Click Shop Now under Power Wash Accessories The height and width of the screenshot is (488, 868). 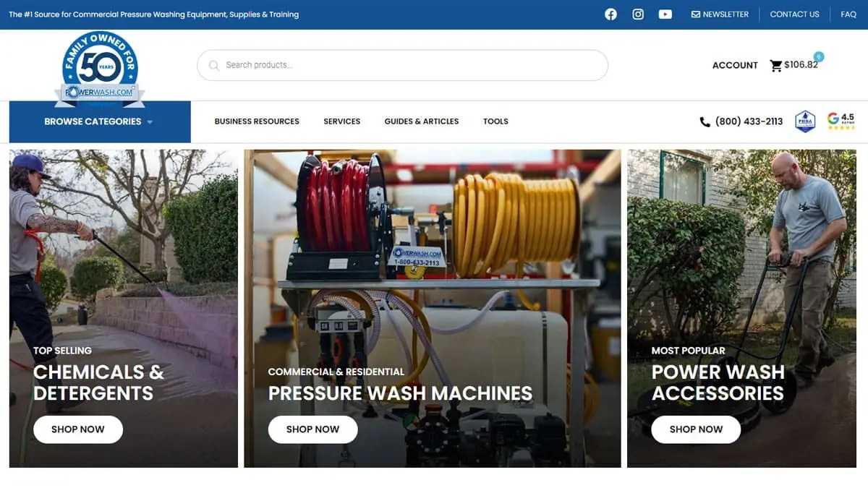click(x=695, y=429)
